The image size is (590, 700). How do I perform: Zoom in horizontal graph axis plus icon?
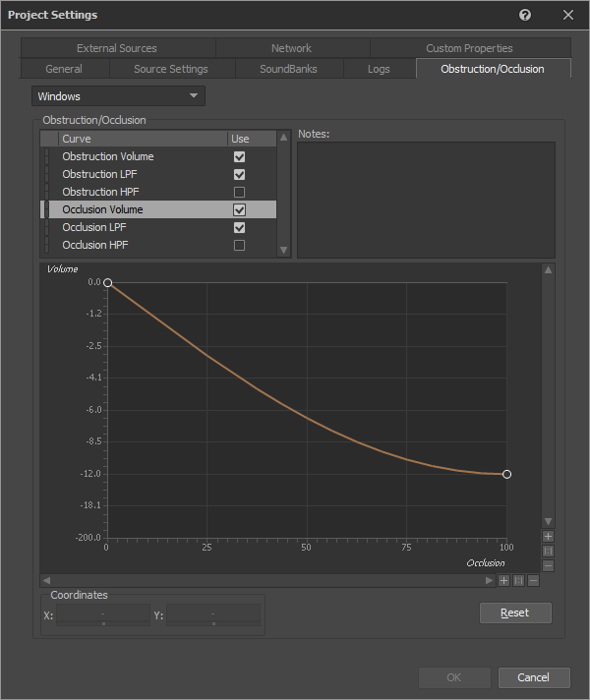503,580
